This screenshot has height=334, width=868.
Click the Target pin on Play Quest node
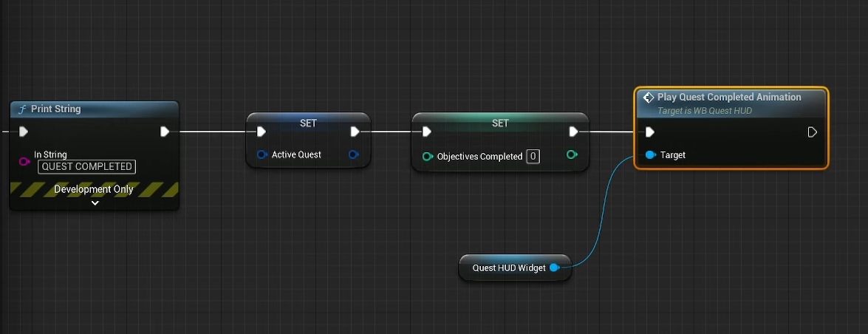coord(651,155)
